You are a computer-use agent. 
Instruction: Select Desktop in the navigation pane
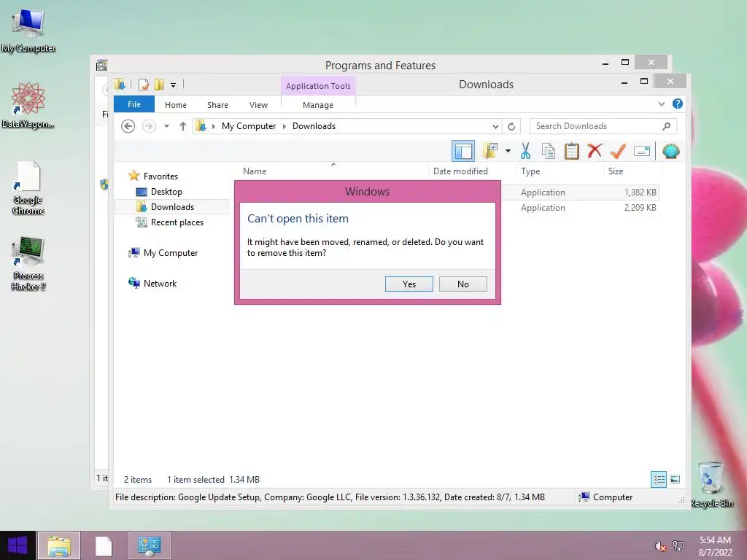click(166, 192)
